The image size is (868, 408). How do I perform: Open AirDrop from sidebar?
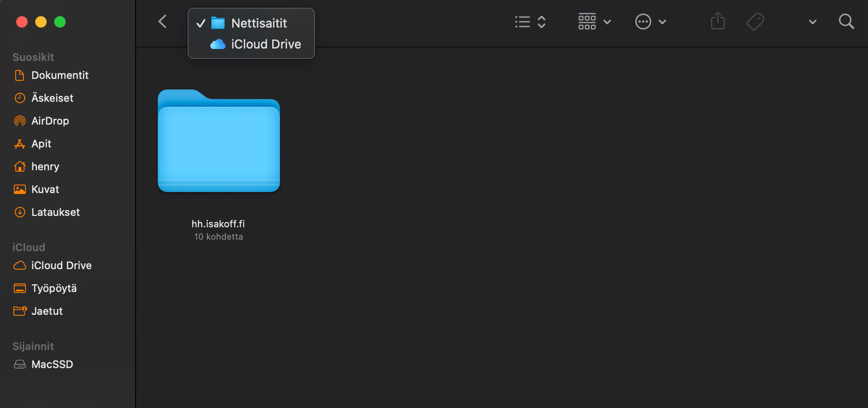tap(50, 121)
